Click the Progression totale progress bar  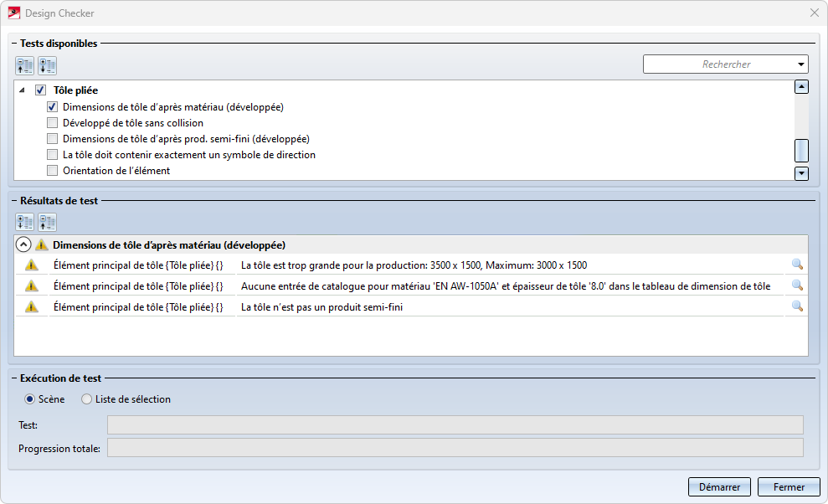click(455, 448)
